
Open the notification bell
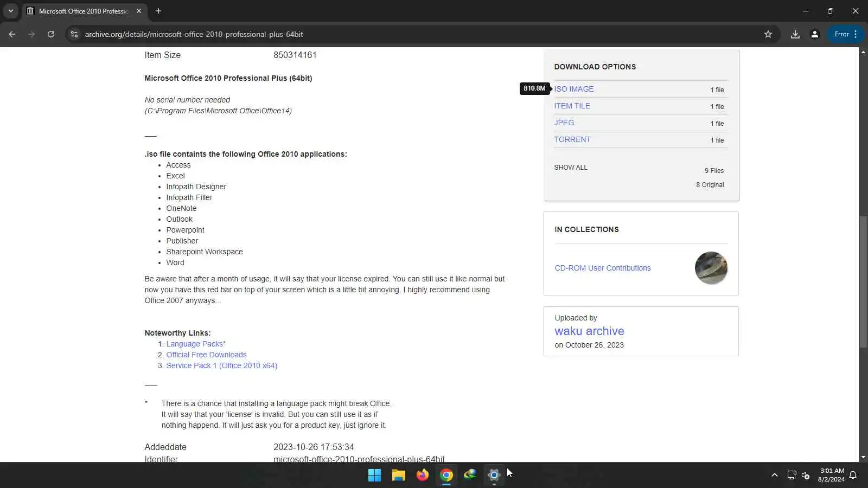click(853, 475)
